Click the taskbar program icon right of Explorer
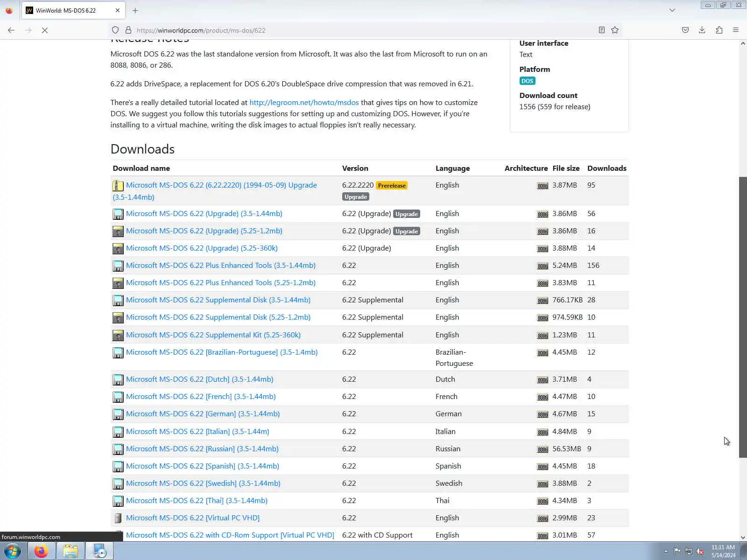 pos(99,551)
